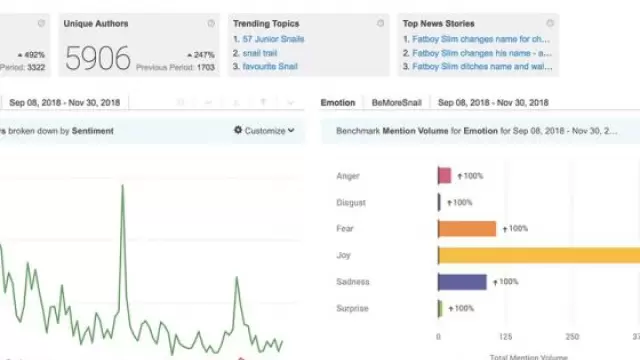Viewport: 640px width, 360px height.
Task: Open story 'Fatboy Slim ditches name and wal...'
Action: (x=482, y=66)
